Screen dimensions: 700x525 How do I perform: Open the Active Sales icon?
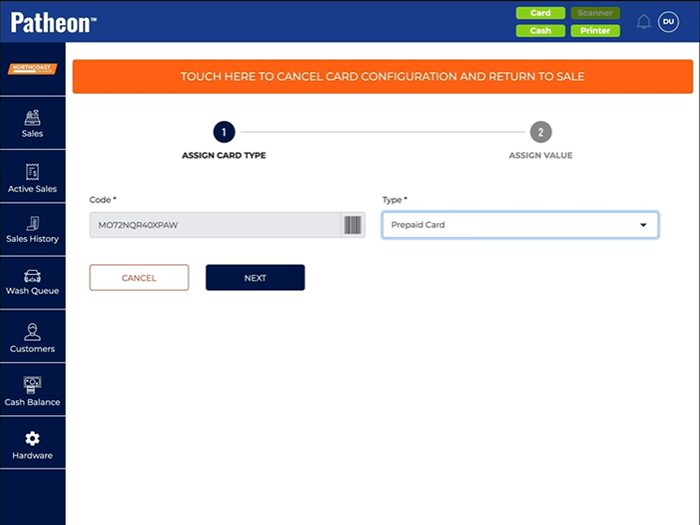[x=32, y=172]
